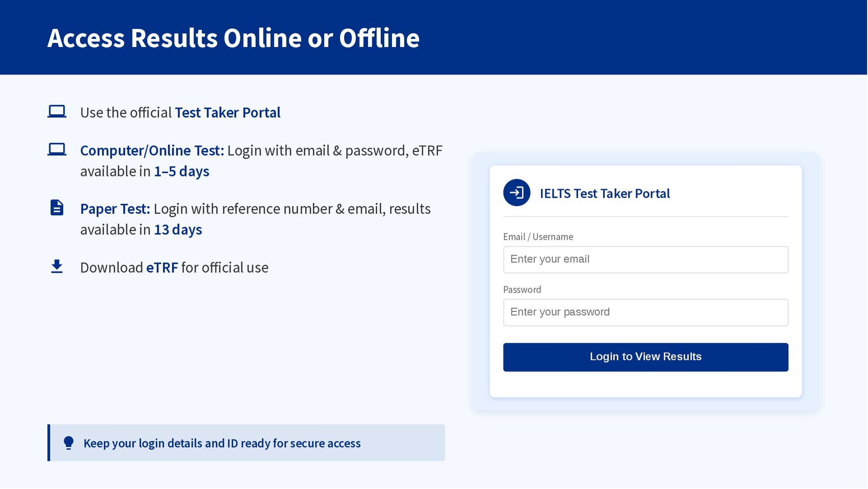Image resolution: width=868 pixels, height=489 pixels.
Task: Click the Password field label
Action: click(522, 290)
